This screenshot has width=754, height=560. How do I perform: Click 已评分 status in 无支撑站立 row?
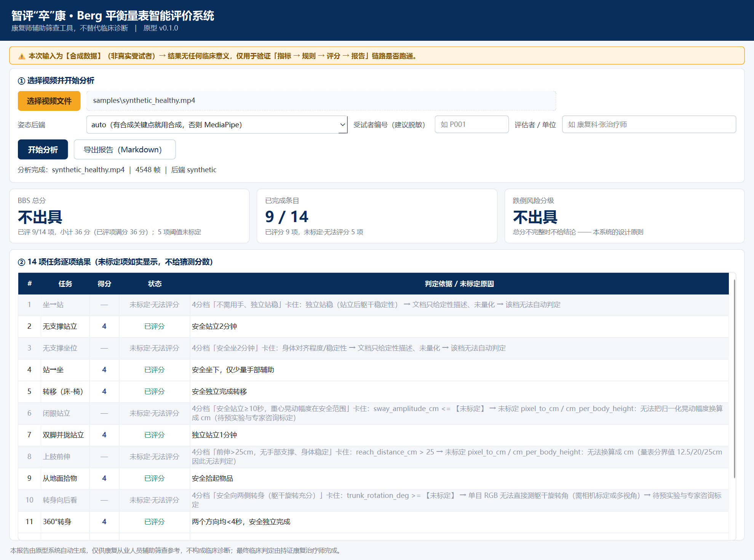point(155,326)
